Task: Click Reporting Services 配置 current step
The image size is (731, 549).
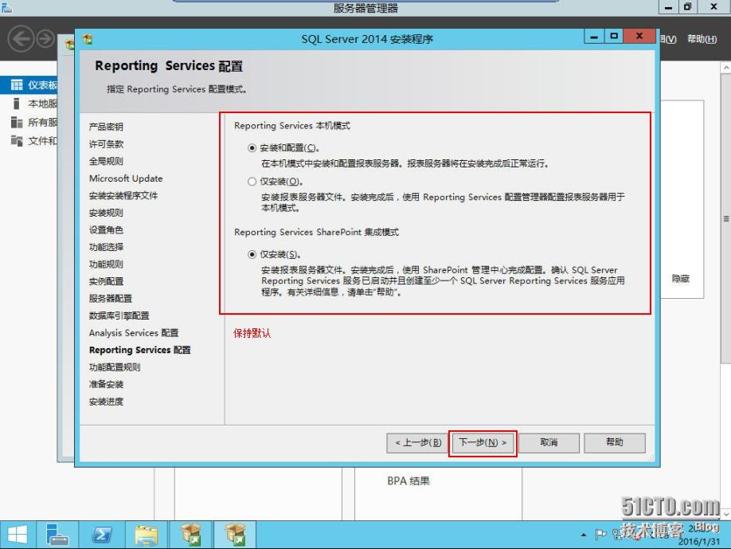Action: pos(140,350)
